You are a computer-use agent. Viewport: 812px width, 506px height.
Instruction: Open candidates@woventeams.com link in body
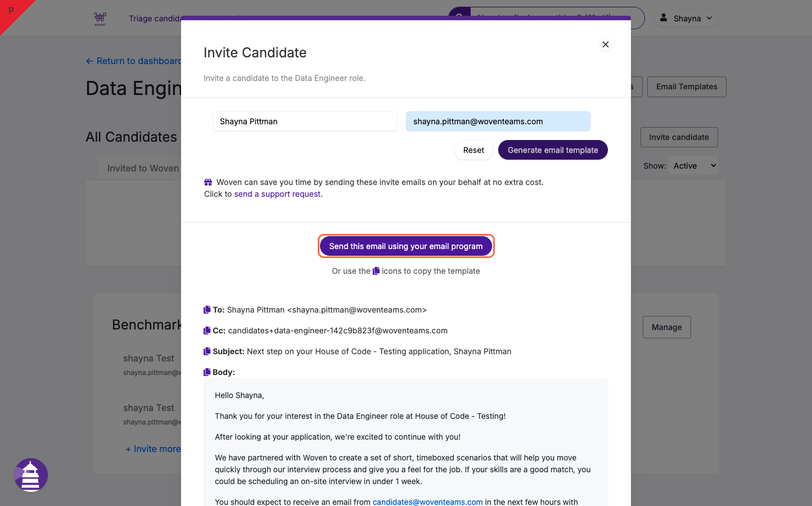tap(427, 502)
